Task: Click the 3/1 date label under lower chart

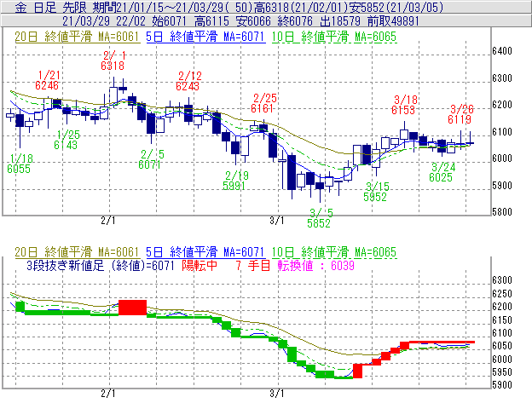Action: click(x=277, y=394)
